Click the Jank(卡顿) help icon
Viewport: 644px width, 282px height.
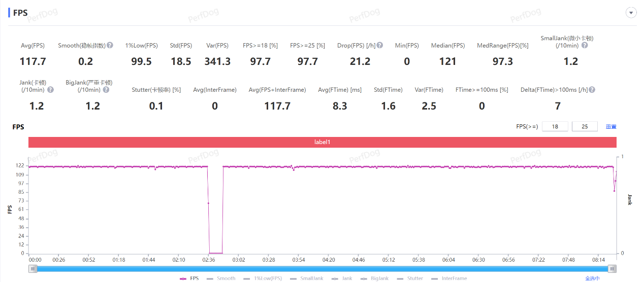[x=50, y=90]
